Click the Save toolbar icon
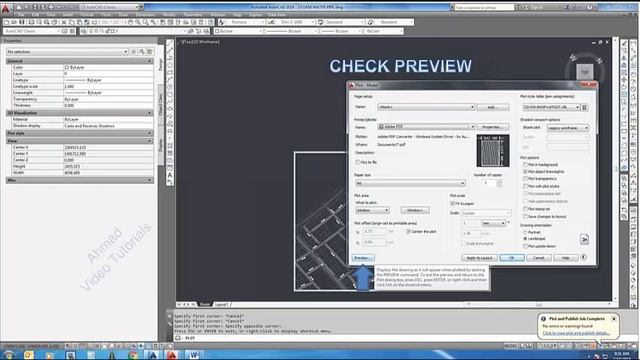640x360 pixels. [x=22, y=22]
